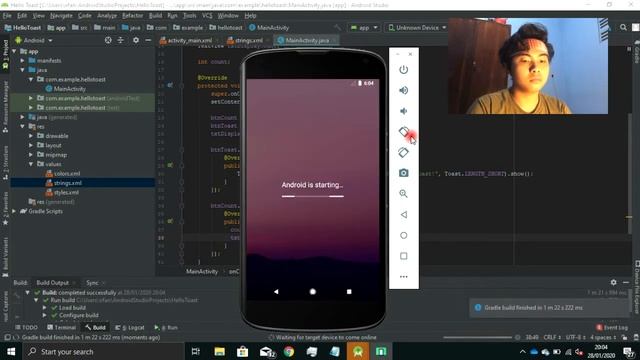Viewport: 640px width, 360px height.
Task: Open File Explorer from the taskbar
Action: (x=220, y=351)
